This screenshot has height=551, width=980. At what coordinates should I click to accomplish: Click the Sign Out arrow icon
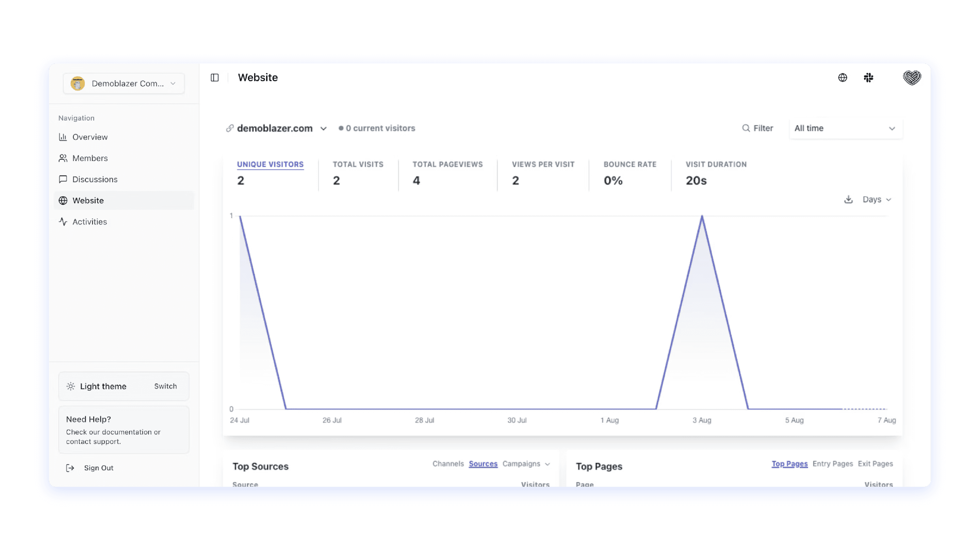tap(70, 468)
